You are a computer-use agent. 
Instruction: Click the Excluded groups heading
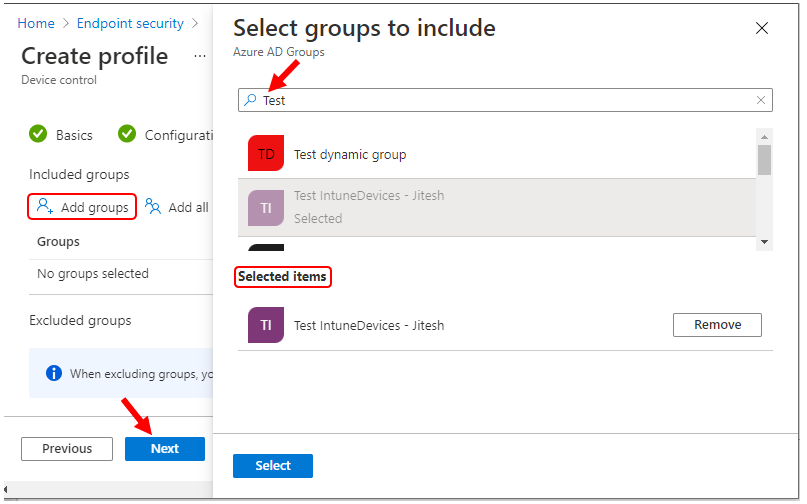pyautogui.click(x=80, y=320)
